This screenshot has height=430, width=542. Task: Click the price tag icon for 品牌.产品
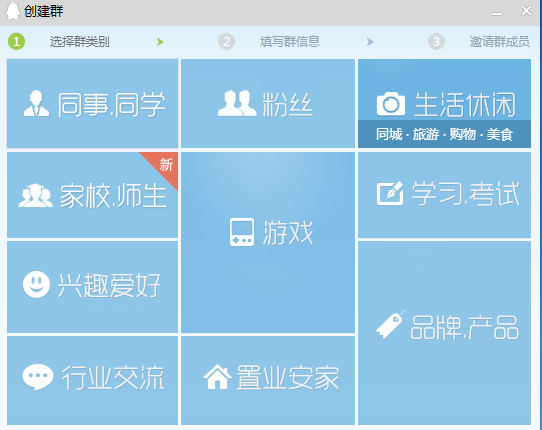click(x=391, y=324)
